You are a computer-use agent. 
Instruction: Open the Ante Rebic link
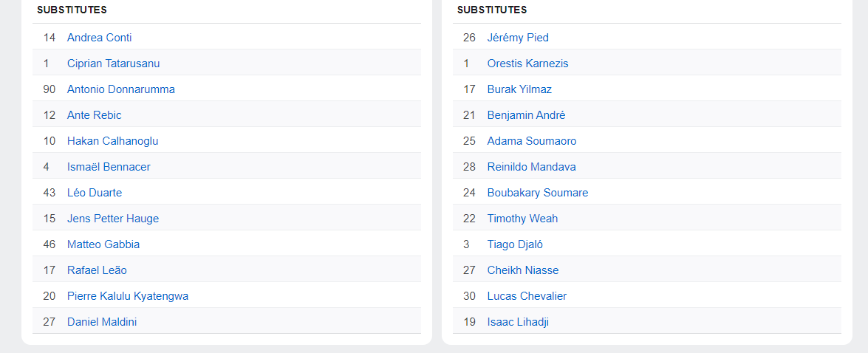pos(94,115)
